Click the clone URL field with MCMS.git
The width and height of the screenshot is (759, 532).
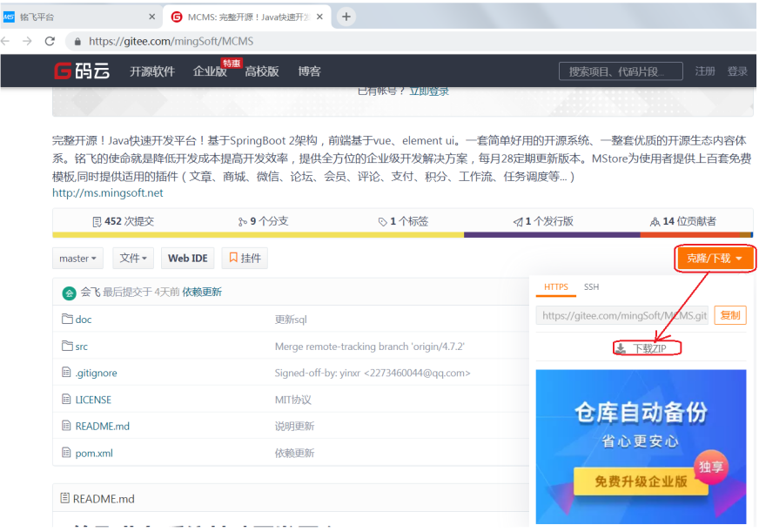coord(622,315)
